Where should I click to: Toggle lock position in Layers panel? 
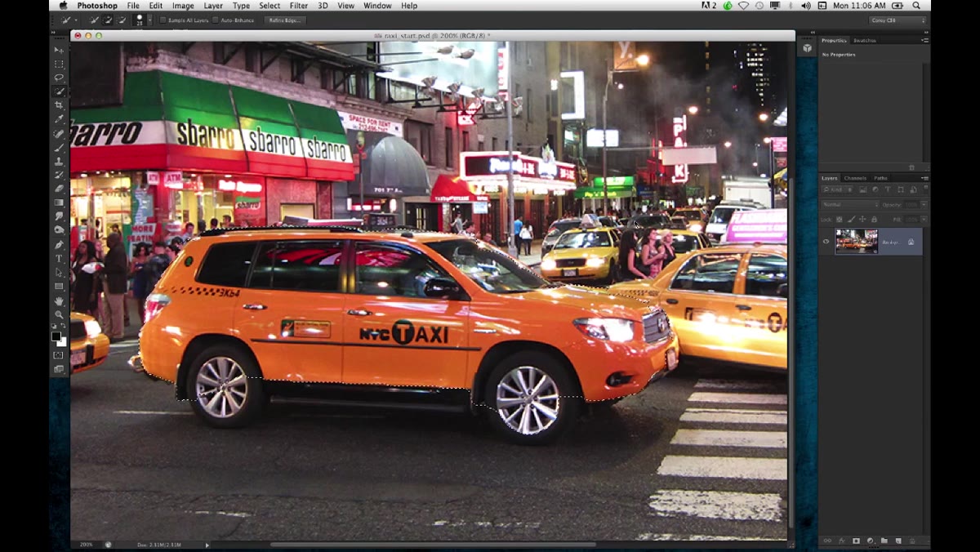coord(862,219)
